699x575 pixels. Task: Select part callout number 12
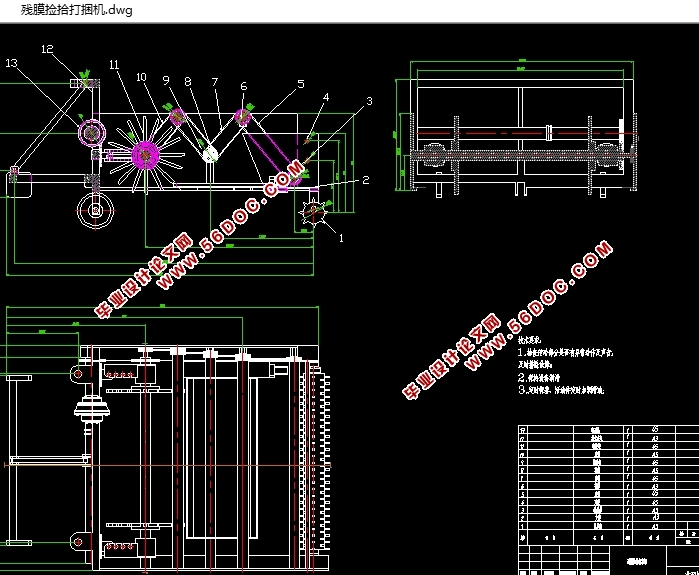47,49
